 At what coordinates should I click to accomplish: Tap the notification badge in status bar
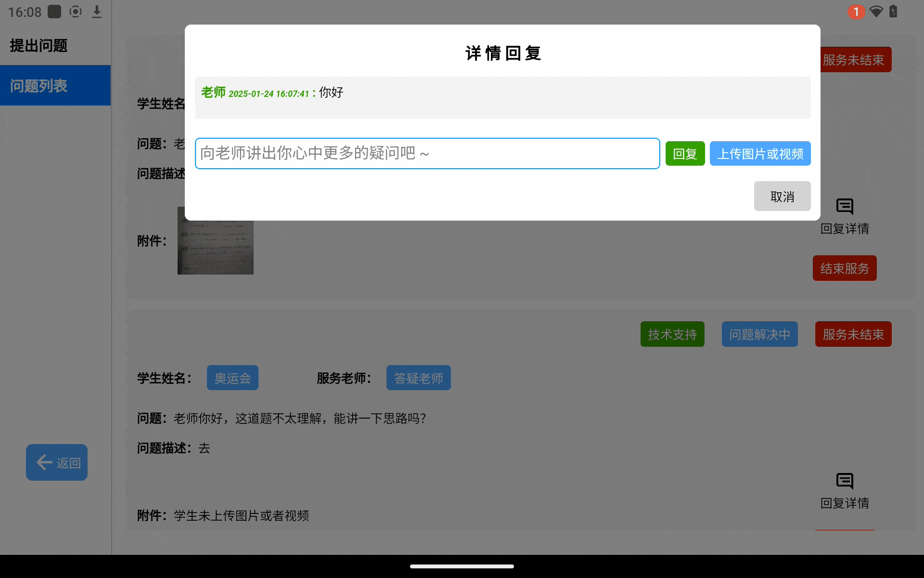click(856, 12)
